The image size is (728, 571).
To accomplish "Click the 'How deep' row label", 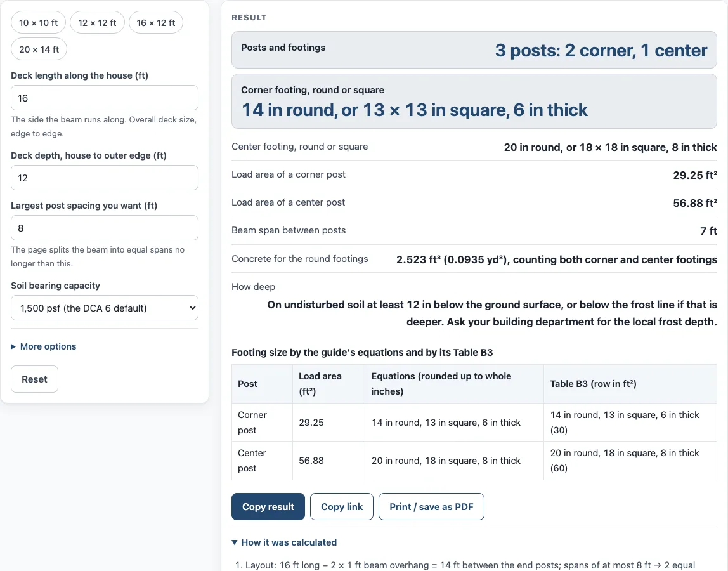I will (x=254, y=287).
